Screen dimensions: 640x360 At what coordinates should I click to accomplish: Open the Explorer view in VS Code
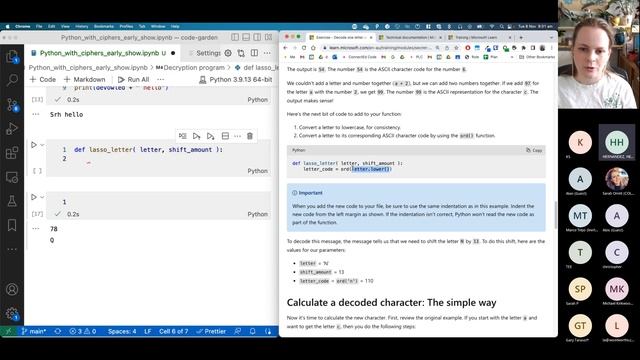[x=12, y=56]
